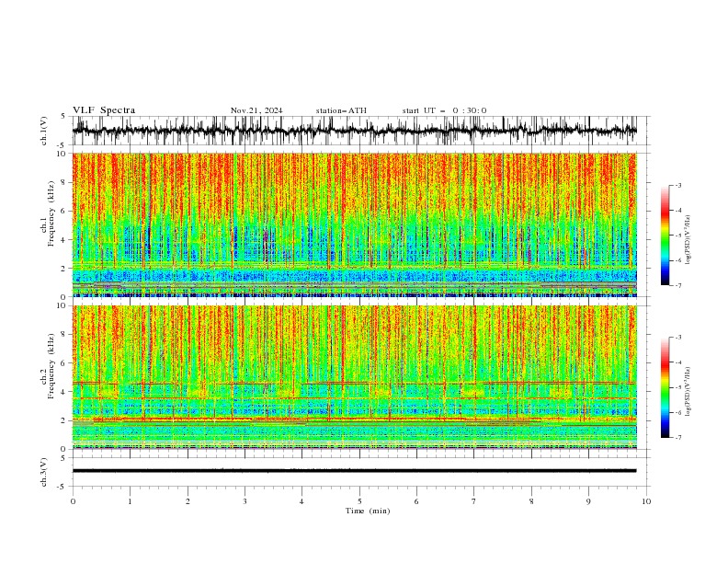Click the ch.1 voltage waveform trace
728x563 pixels.
tap(354, 131)
